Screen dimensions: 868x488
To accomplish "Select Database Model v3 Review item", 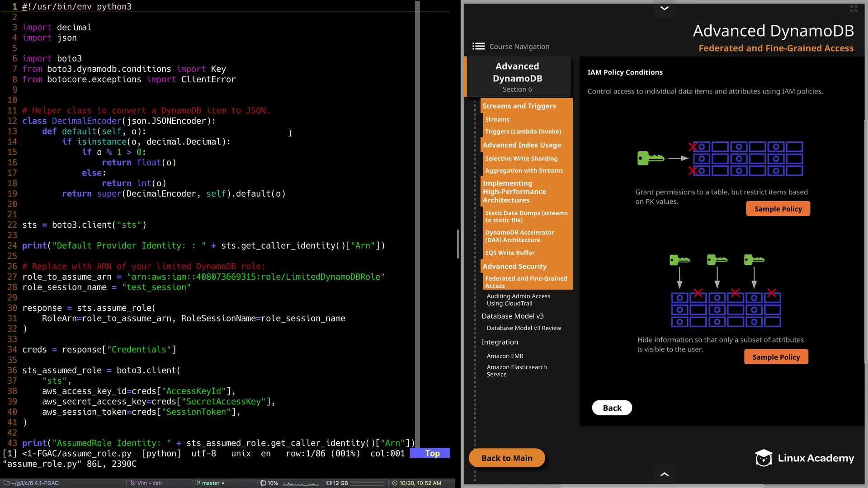I will 524,328.
